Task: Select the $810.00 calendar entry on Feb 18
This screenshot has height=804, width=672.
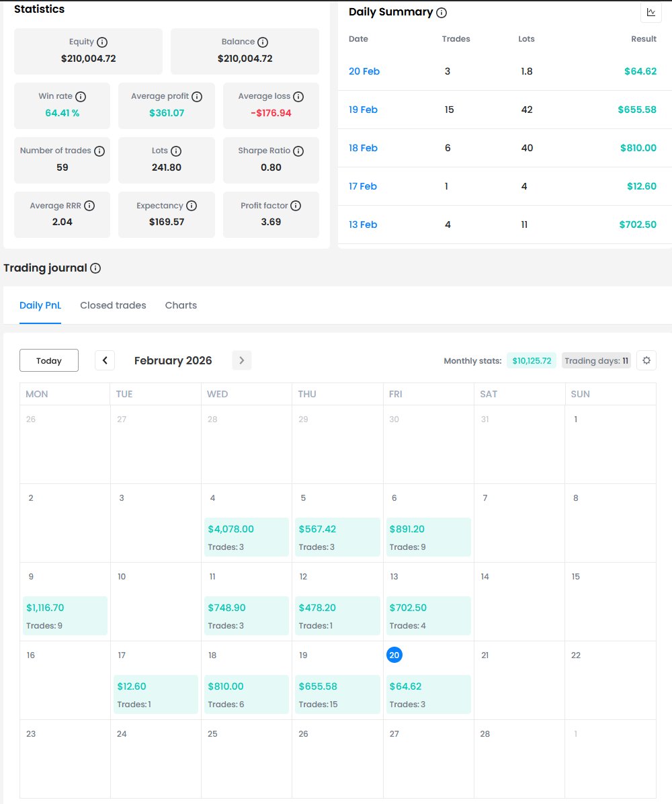Action: pos(247,695)
